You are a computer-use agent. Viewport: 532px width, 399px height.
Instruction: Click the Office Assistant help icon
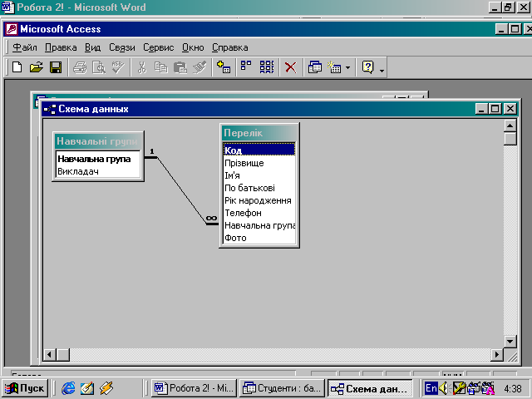(367, 67)
